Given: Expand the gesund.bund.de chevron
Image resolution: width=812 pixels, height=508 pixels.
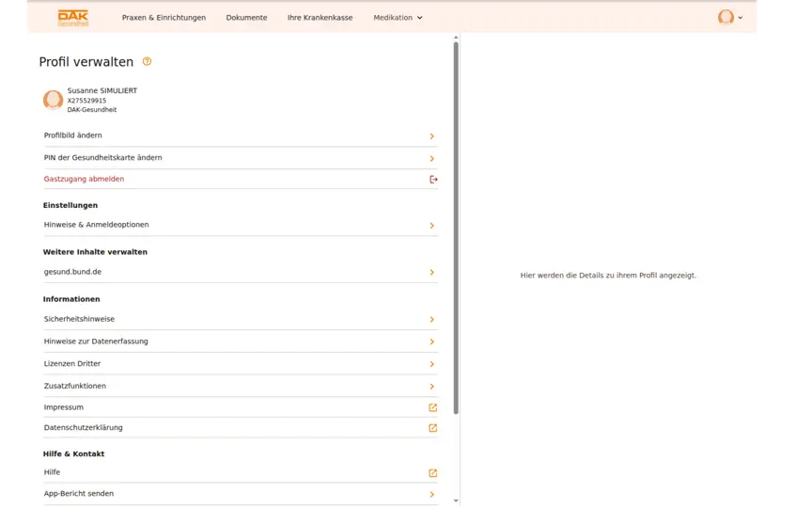Looking at the screenshot, I should (432, 272).
